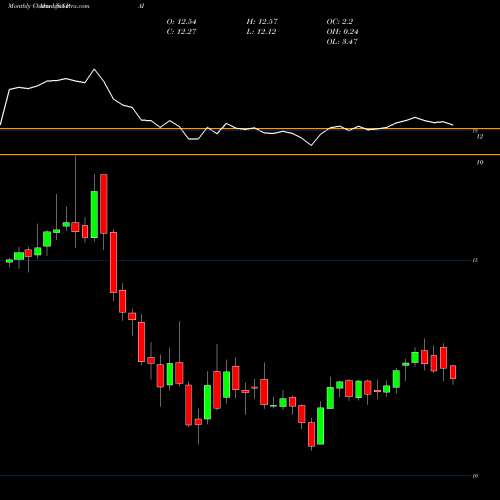
Task: Click the '12' label between orange lines
Action: coord(480,137)
